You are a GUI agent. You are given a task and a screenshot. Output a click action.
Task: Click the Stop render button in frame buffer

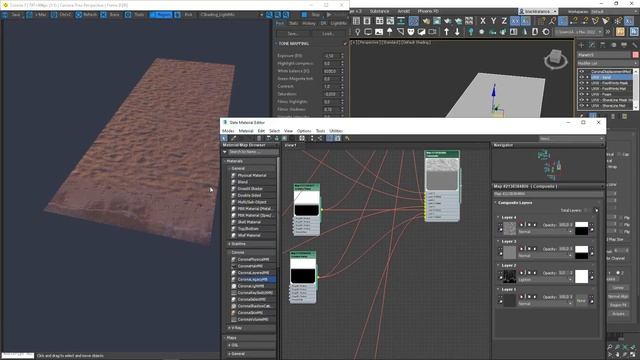click(311, 15)
